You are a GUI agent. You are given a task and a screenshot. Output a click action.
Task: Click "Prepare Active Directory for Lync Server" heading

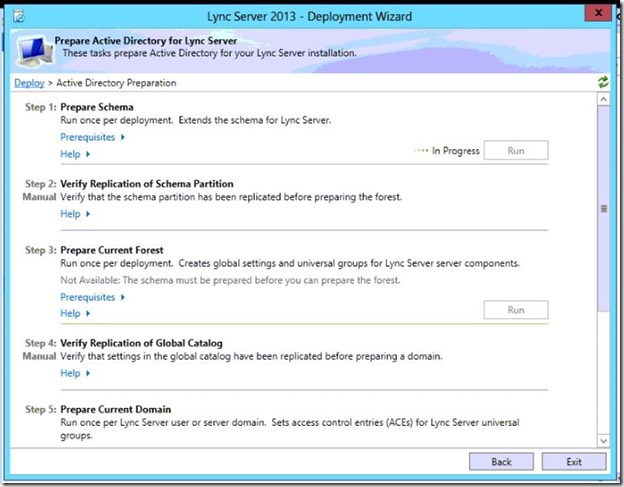(146, 41)
